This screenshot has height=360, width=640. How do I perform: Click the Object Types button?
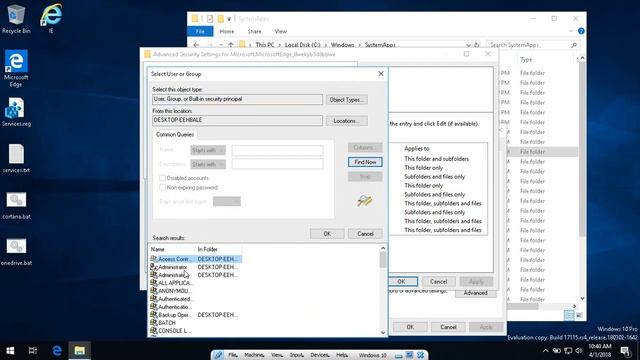click(x=347, y=100)
